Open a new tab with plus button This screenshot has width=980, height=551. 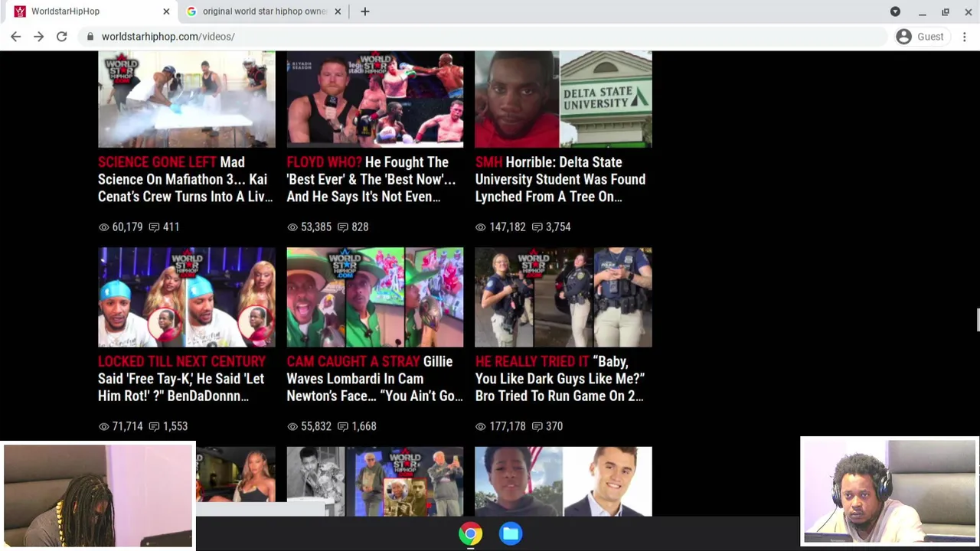coord(365,11)
